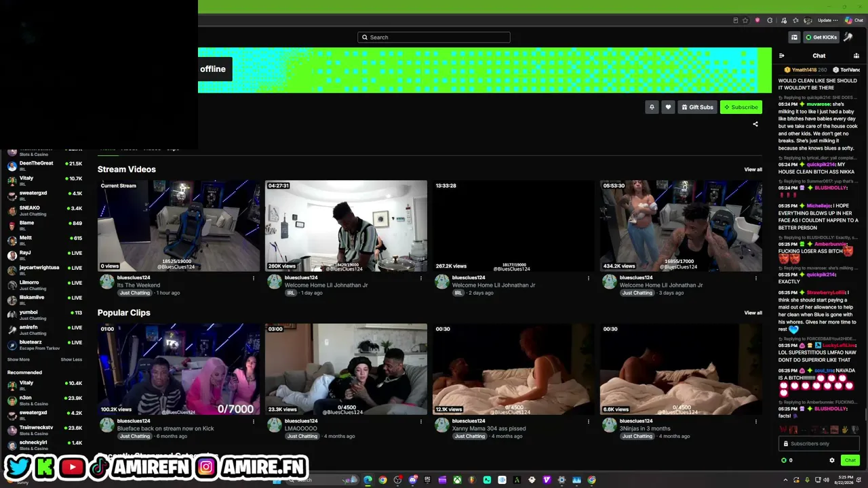Open the 05:53:30 video thumbnail
The height and width of the screenshot is (488, 868).
pyautogui.click(x=681, y=226)
